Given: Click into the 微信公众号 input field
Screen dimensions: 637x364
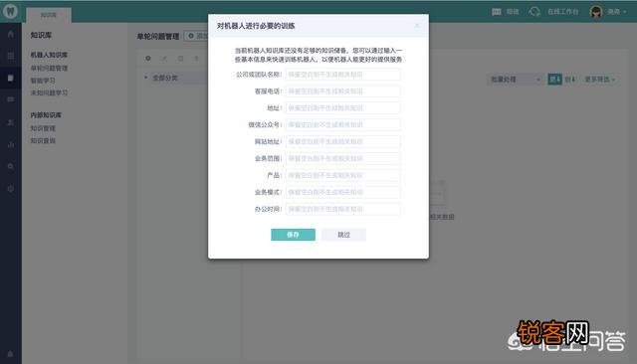Looking at the screenshot, I should point(342,124).
